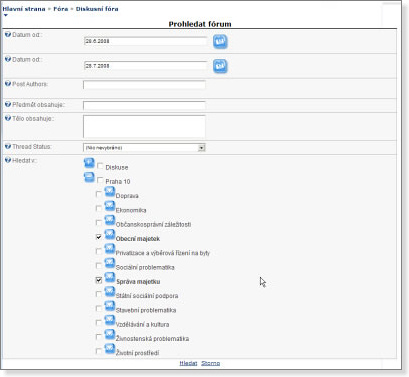Click the Hledat link to search
Viewport: 409px width, 377px height.
tap(188, 363)
